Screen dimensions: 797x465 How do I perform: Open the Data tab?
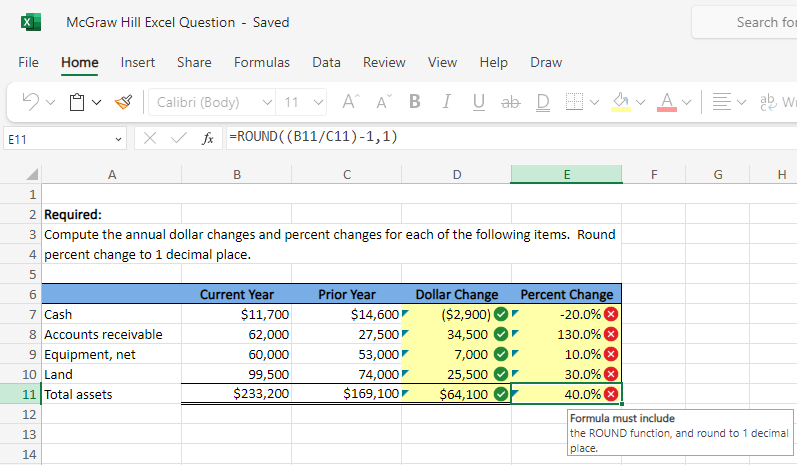coord(326,62)
